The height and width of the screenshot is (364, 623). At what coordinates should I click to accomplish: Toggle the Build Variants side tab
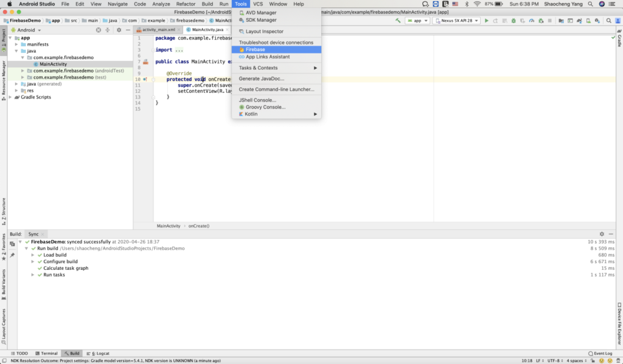click(4, 284)
